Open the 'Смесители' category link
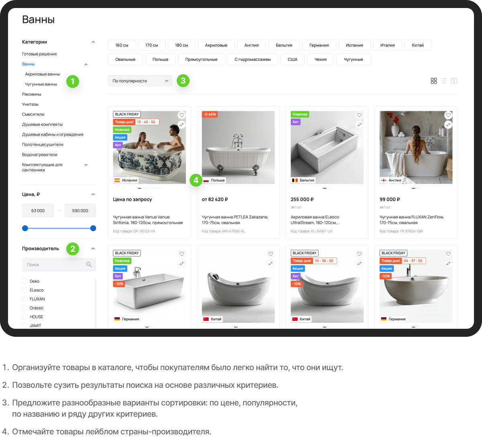The width and height of the screenshot is (482, 448). click(33, 114)
